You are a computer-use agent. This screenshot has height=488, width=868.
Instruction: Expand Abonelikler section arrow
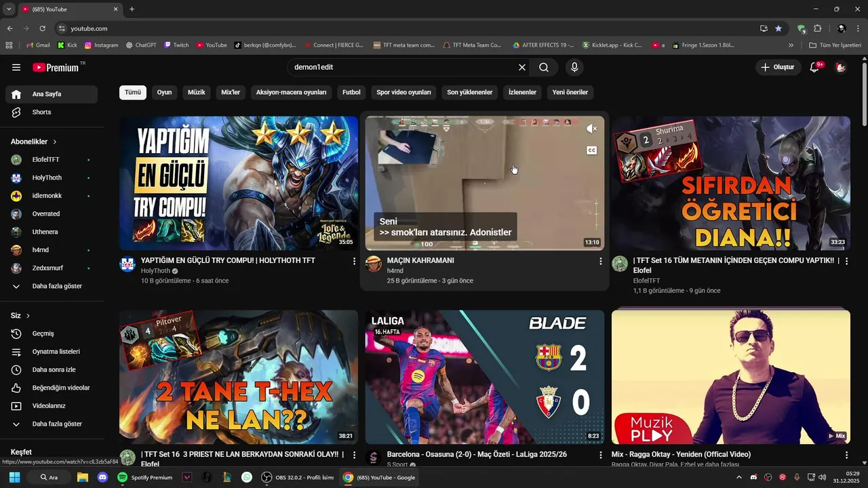(55, 142)
